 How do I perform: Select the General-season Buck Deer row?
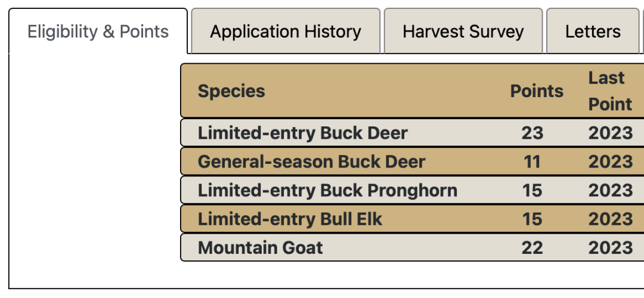(x=413, y=162)
